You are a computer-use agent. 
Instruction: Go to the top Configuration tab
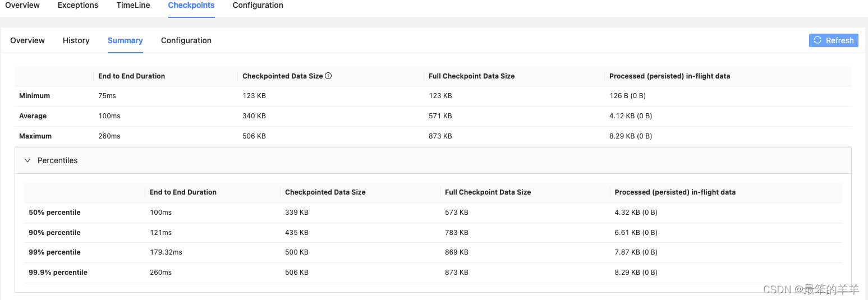coord(258,5)
